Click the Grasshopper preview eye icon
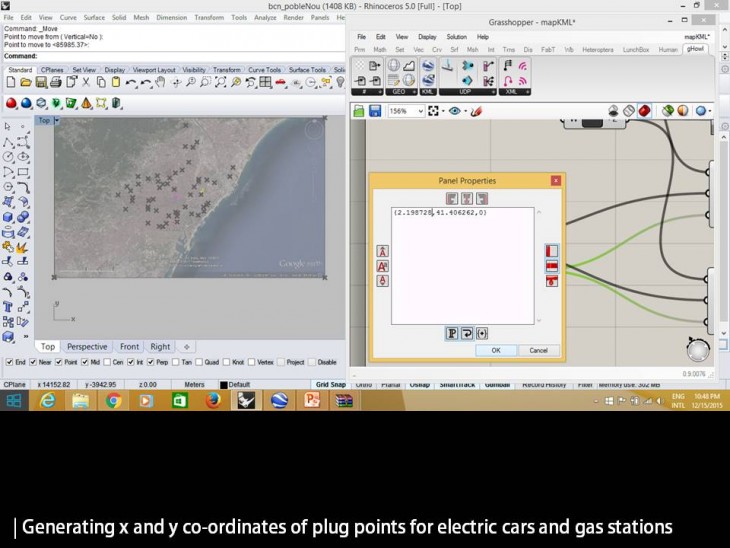 point(456,112)
